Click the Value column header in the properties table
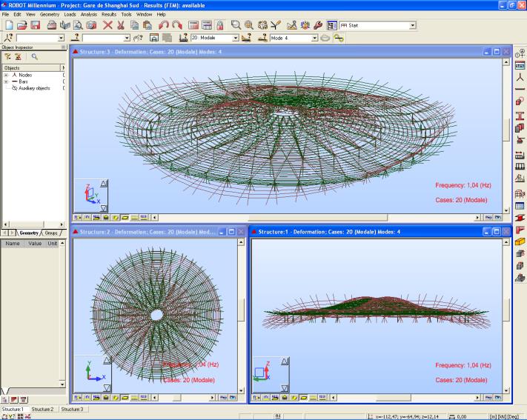This screenshot has width=527, height=420. (x=35, y=243)
